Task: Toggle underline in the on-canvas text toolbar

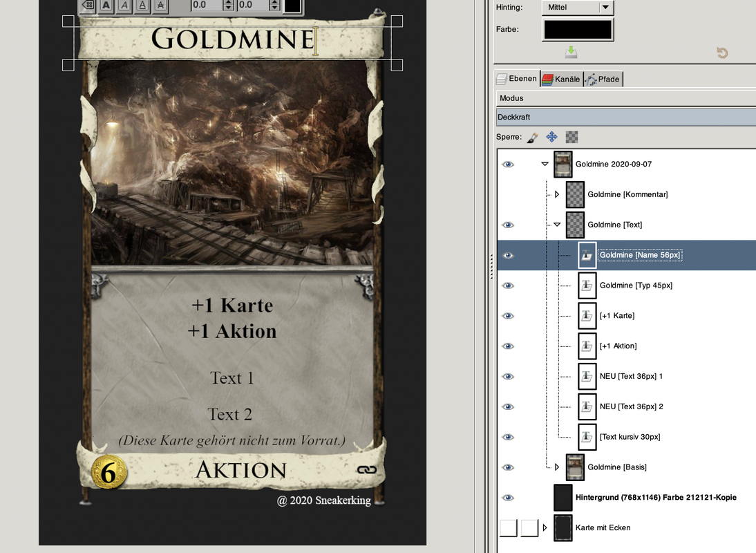Action: (142, 6)
